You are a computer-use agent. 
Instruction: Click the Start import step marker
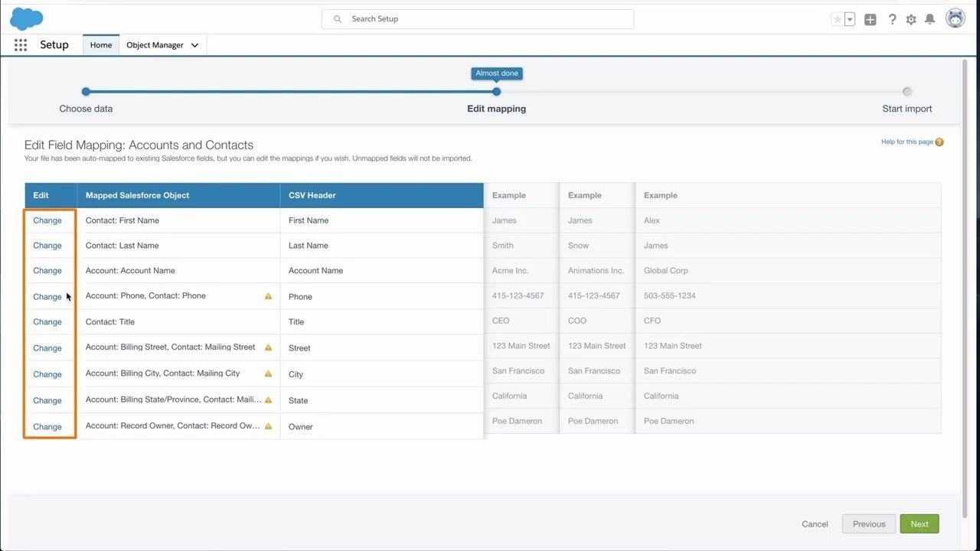(907, 92)
